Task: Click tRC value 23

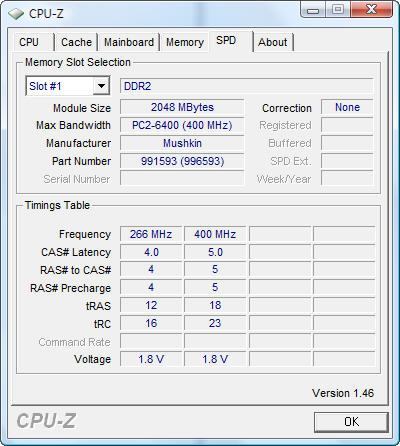Action: pos(215,323)
